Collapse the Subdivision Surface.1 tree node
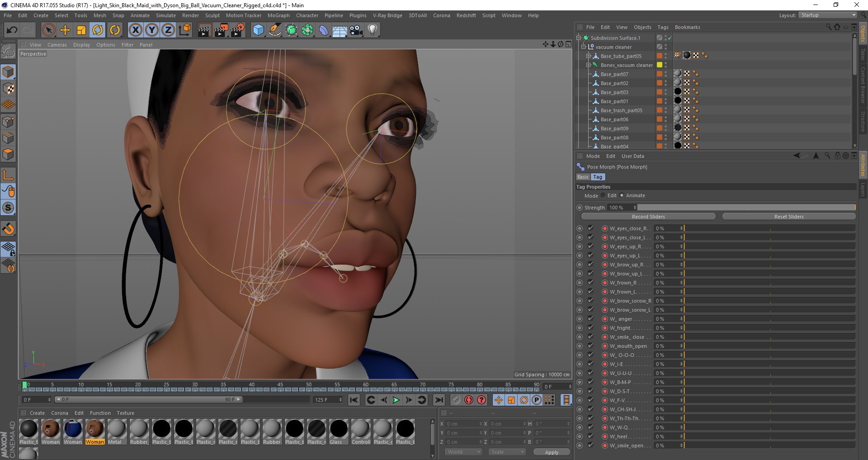 coord(578,38)
